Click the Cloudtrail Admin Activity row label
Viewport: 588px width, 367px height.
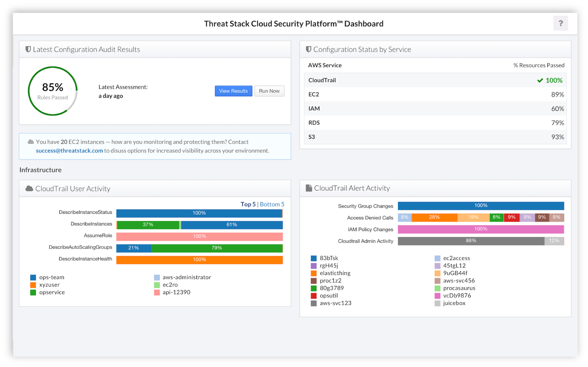[x=366, y=241]
